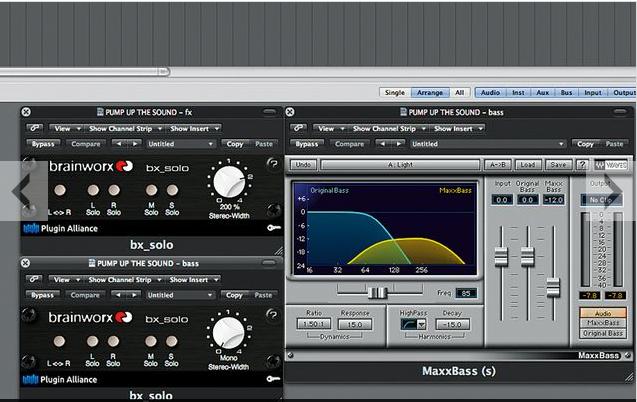This screenshot has height=402, width=637.
Task: Click Input level fader in MaxxBass
Action: (501, 256)
